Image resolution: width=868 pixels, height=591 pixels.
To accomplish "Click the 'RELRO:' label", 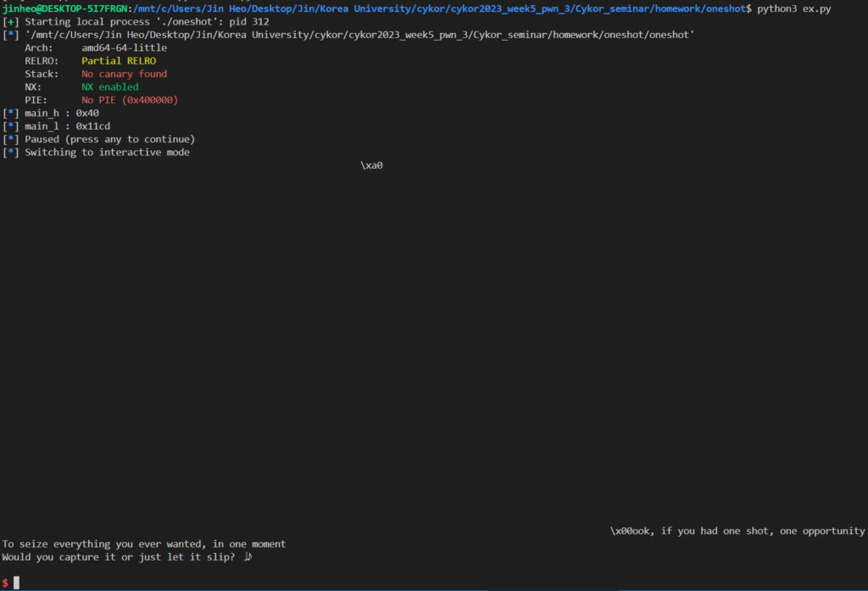I will [x=42, y=61].
